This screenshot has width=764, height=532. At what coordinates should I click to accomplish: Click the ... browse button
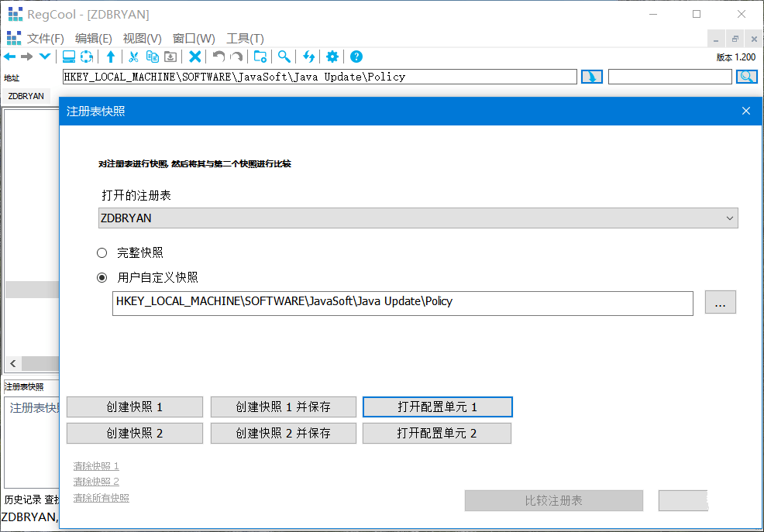pos(720,303)
